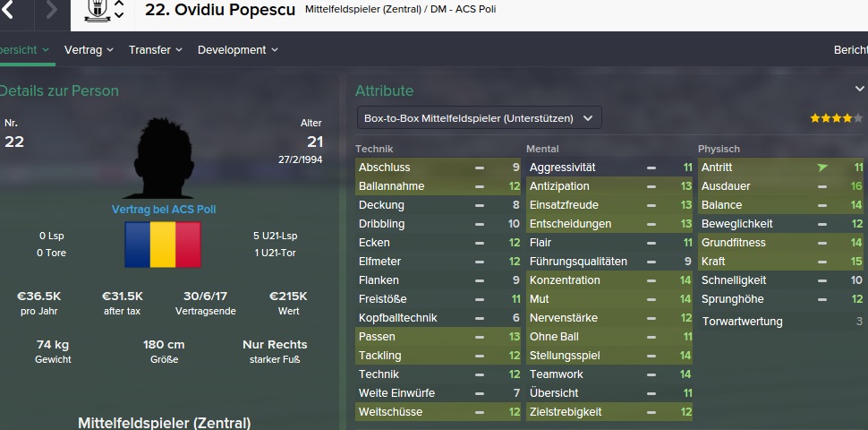
Task: Open the Vertrag dropdown menu
Action: pyautogui.click(x=89, y=50)
